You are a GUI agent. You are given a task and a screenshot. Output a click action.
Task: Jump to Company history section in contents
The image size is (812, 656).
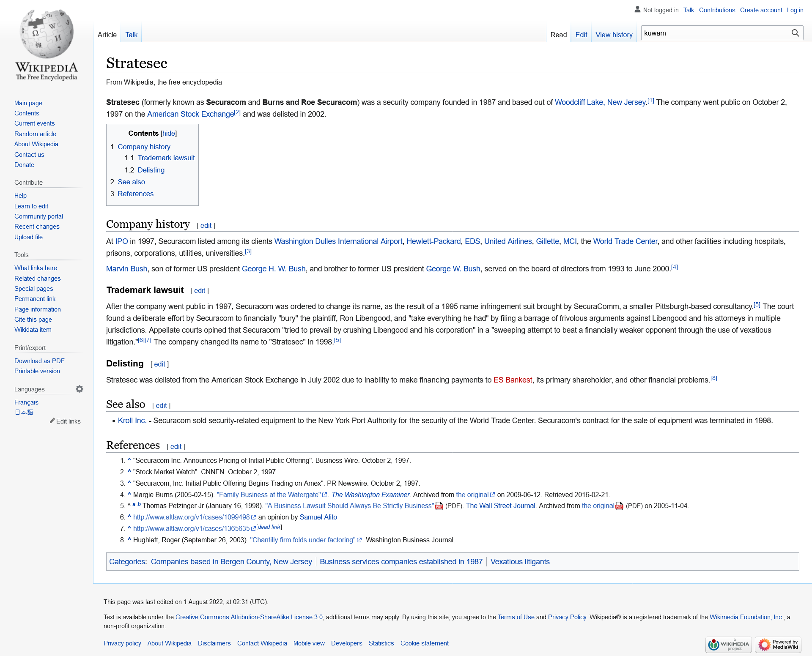coord(144,147)
